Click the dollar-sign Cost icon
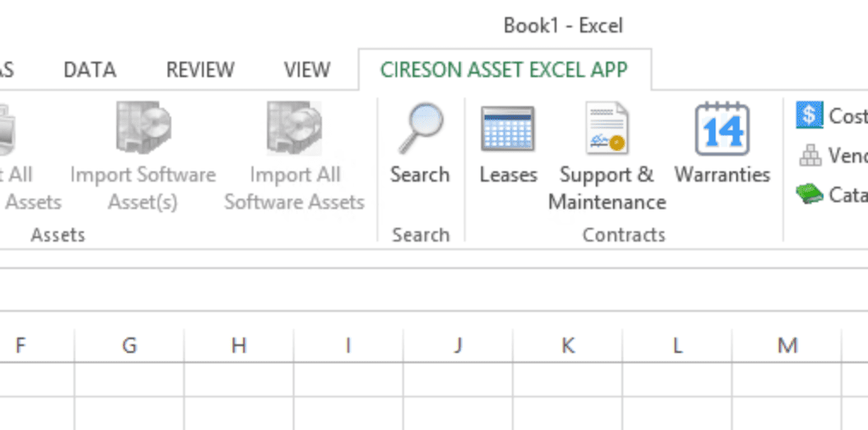The image size is (868, 430). [x=810, y=115]
